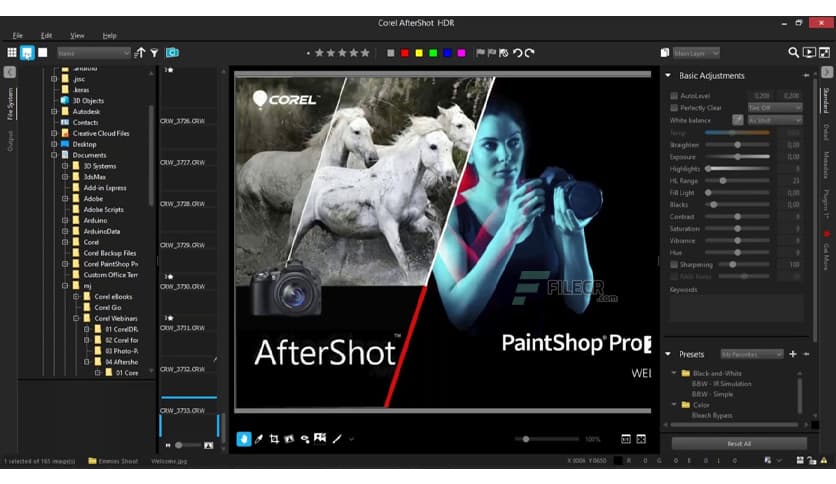
Task: Click the sort direction arrow icon
Action: click(140, 52)
